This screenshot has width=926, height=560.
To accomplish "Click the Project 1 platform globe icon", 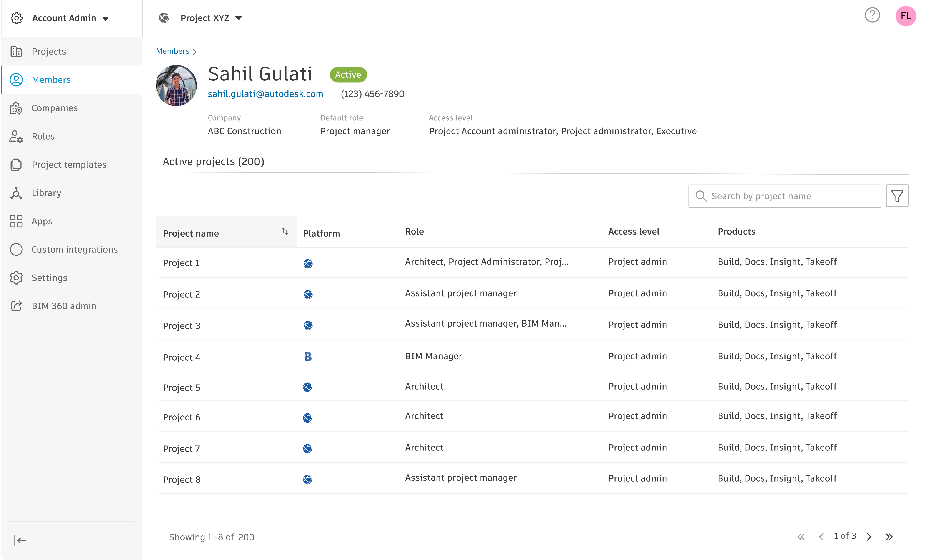I will click(308, 263).
